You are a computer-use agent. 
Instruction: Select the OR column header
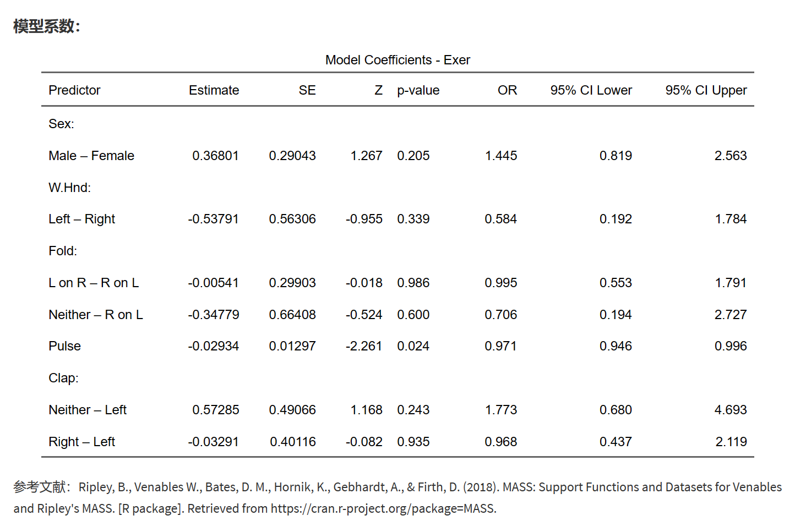(x=507, y=90)
